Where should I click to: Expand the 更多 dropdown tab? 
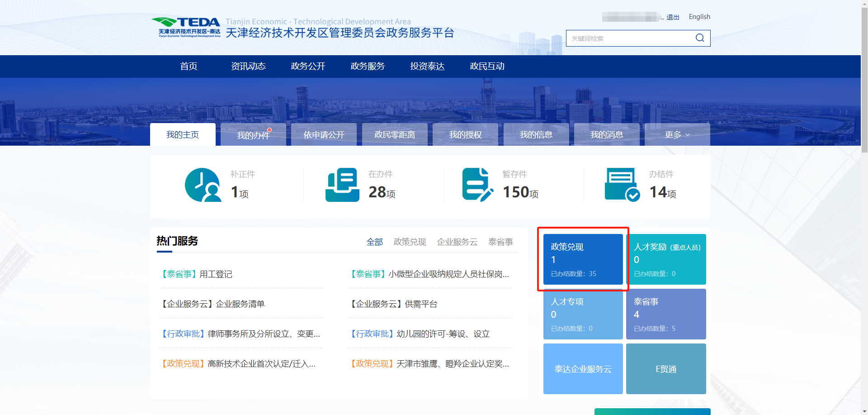tap(677, 134)
